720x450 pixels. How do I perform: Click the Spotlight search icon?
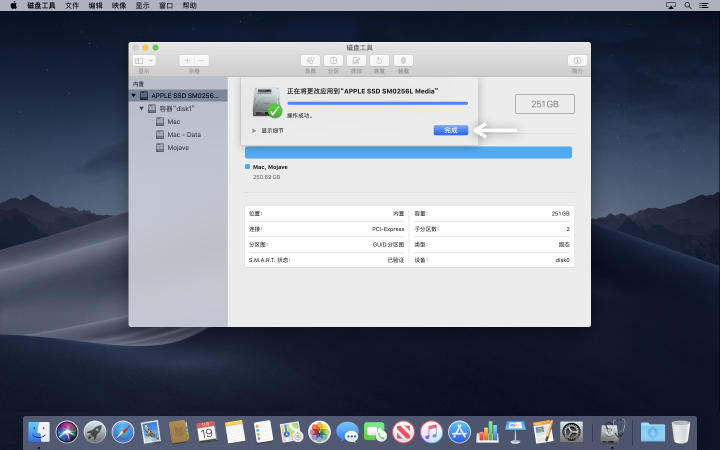coord(687,6)
